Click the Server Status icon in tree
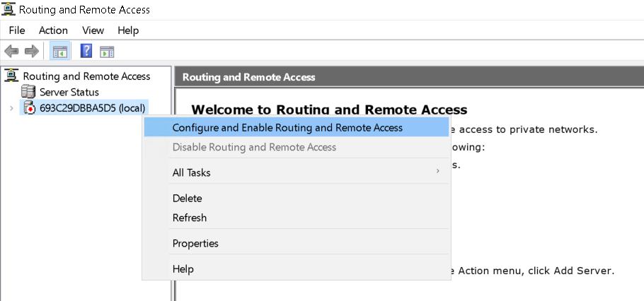The width and height of the screenshot is (644, 301). coord(28,92)
